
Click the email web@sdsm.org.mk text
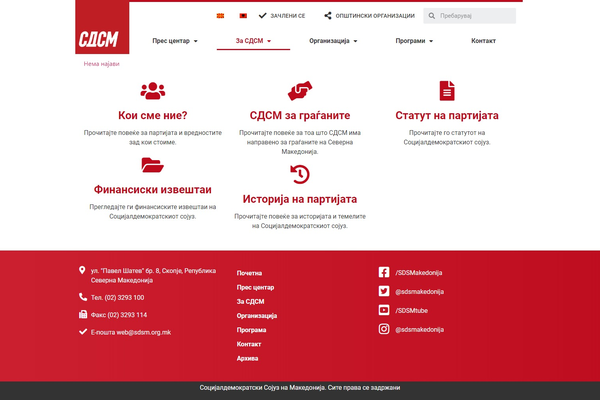tap(143, 332)
